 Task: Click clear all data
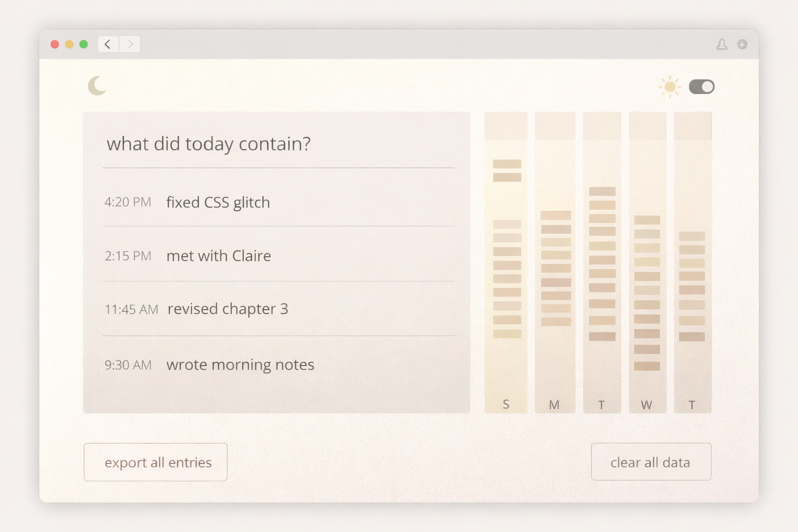(x=650, y=462)
